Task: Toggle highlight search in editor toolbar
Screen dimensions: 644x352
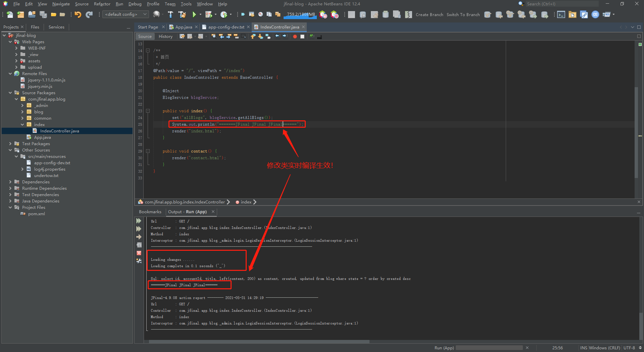Action: pos(236,36)
